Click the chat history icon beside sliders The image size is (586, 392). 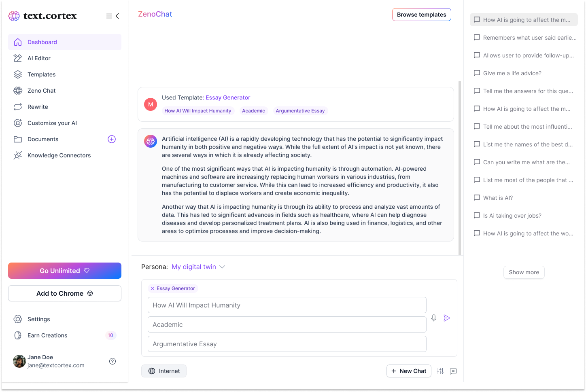(453, 371)
